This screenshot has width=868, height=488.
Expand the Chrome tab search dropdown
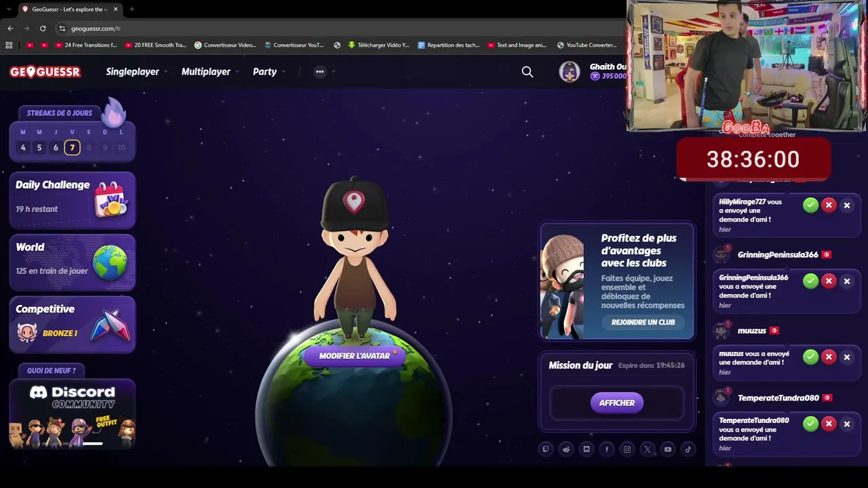pyautogui.click(x=8, y=9)
